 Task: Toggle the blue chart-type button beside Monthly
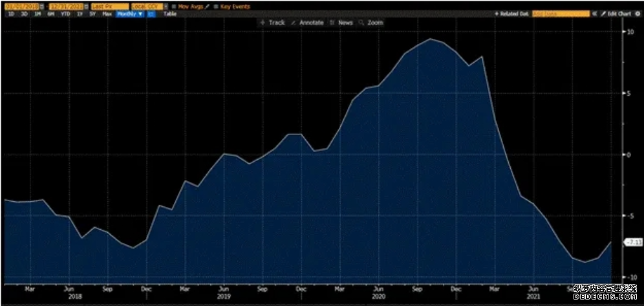click(x=151, y=14)
